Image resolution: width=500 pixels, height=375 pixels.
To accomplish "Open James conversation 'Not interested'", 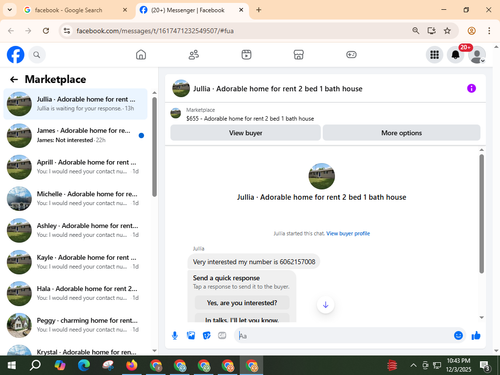I will [x=75, y=135].
